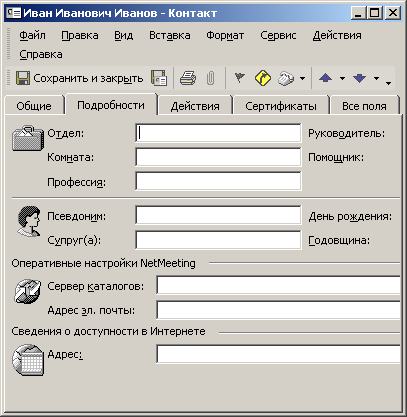Expand the dropdown next to Next Item arrow
Image resolution: width=407 pixels, height=417 pixels.
tap(376, 79)
